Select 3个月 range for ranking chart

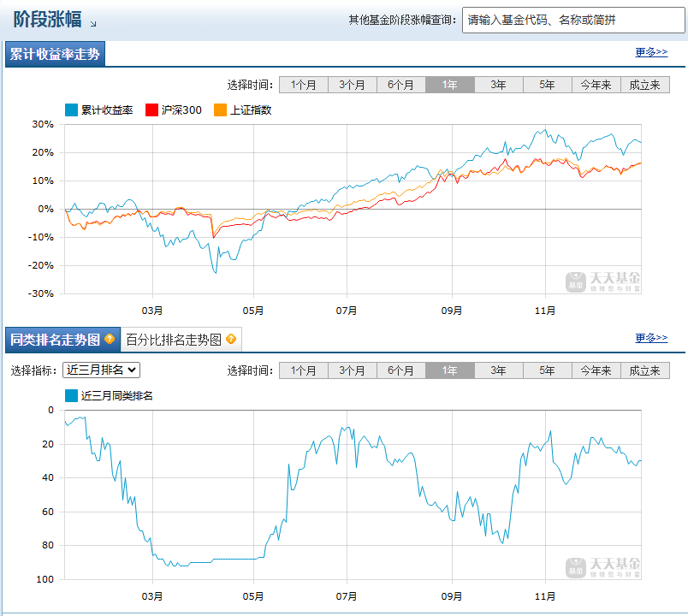point(353,370)
